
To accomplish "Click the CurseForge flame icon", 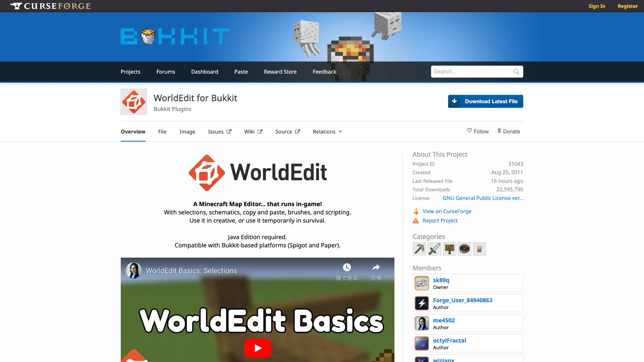I will coord(416,211).
